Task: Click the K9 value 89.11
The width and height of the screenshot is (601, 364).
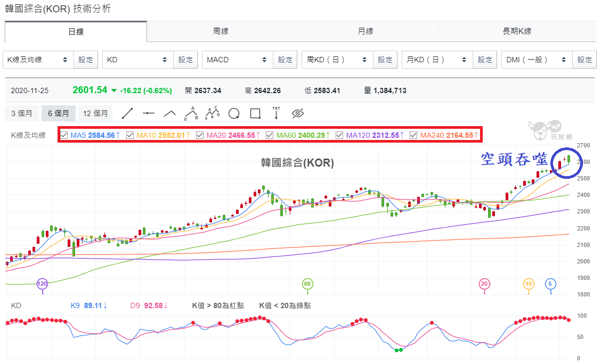Action: click(93, 305)
